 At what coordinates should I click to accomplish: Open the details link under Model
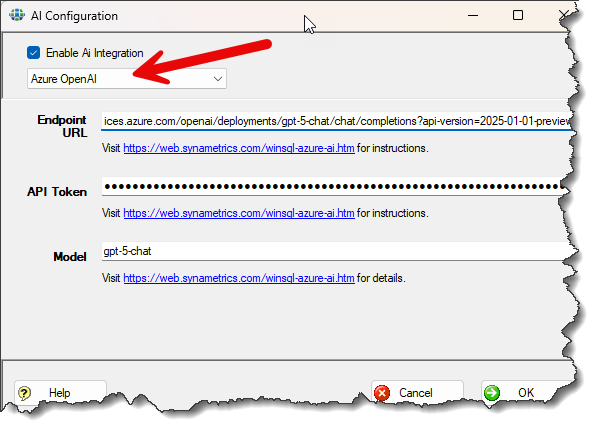pyautogui.click(x=239, y=277)
